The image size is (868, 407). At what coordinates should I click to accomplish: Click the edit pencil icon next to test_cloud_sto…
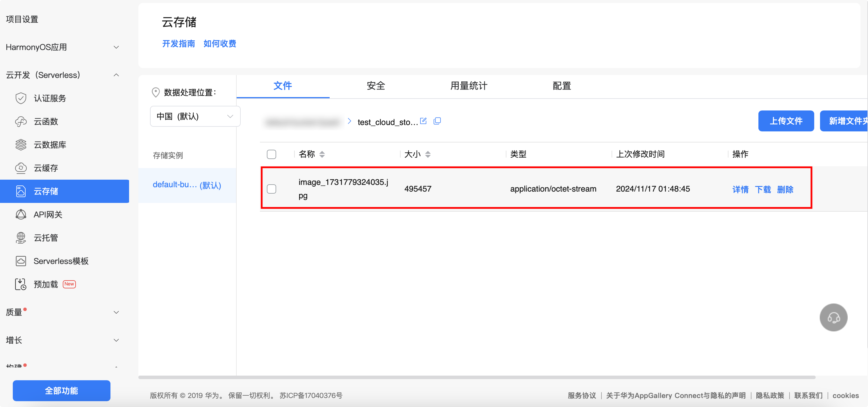pyautogui.click(x=423, y=121)
